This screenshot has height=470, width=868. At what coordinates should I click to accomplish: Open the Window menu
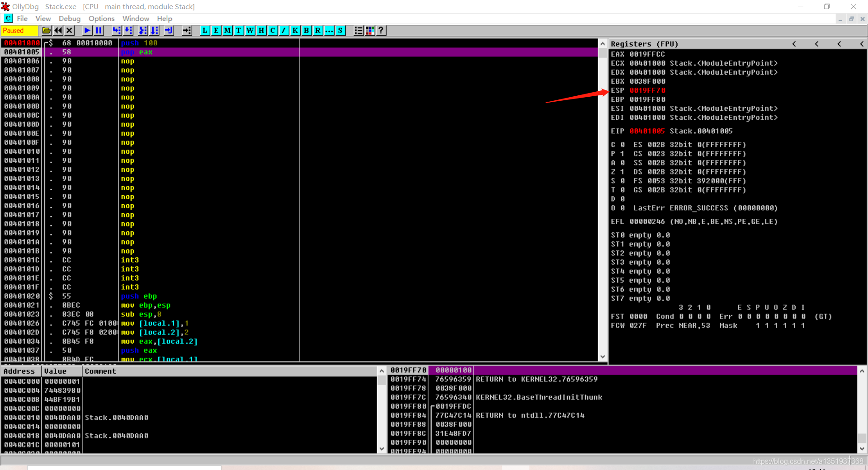click(x=136, y=19)
